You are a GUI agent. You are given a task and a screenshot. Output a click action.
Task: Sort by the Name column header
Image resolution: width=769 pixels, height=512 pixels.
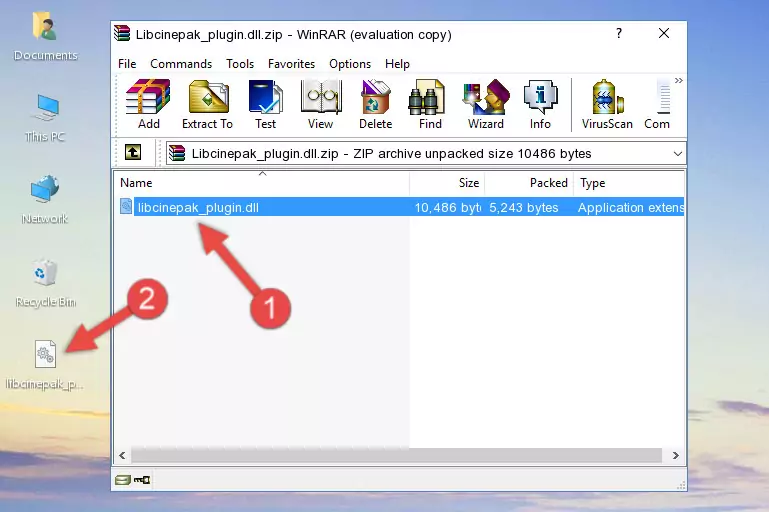pos(262,183)
